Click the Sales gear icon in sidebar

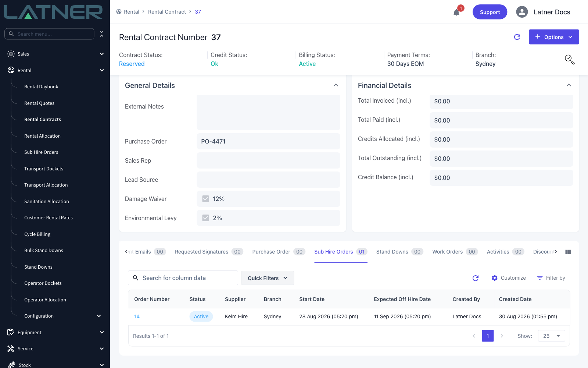(11, 54)
